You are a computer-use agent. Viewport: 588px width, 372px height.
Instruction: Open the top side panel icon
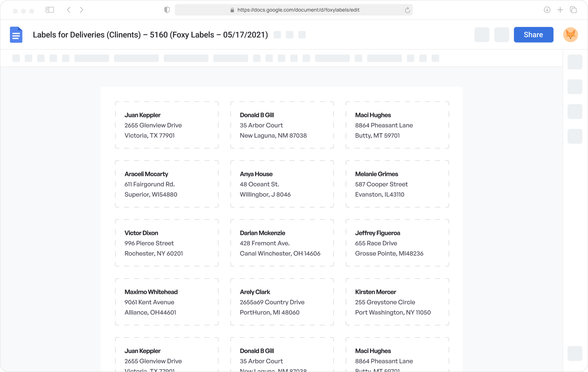[575, 62]
